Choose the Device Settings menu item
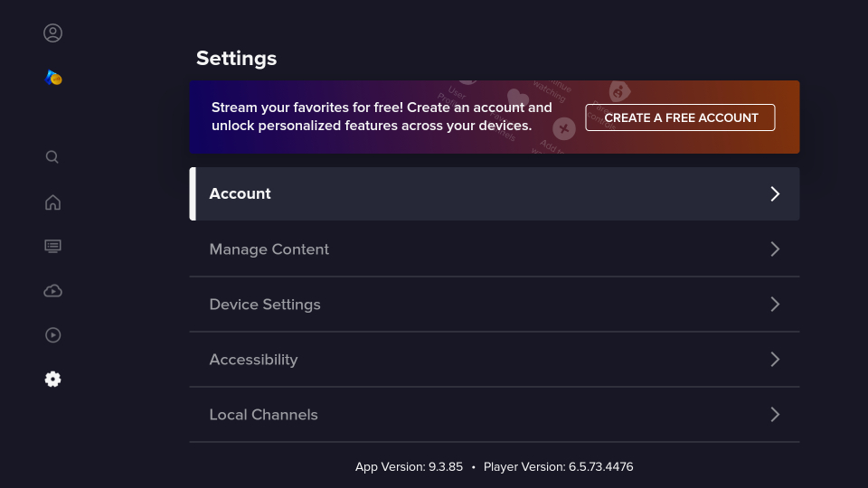 (265, 305)
